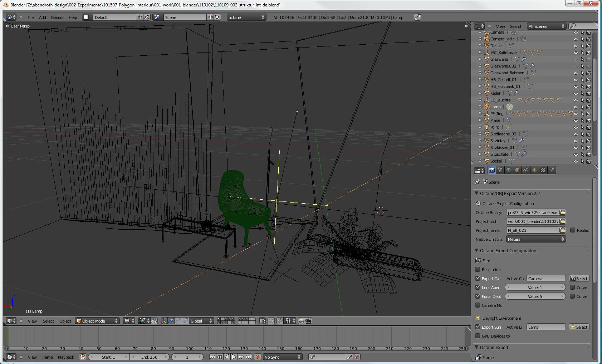This screenshot has height=364, width=602.
Task: Open the Texture properties tab (checker icon)
Action: coord(543,170)
